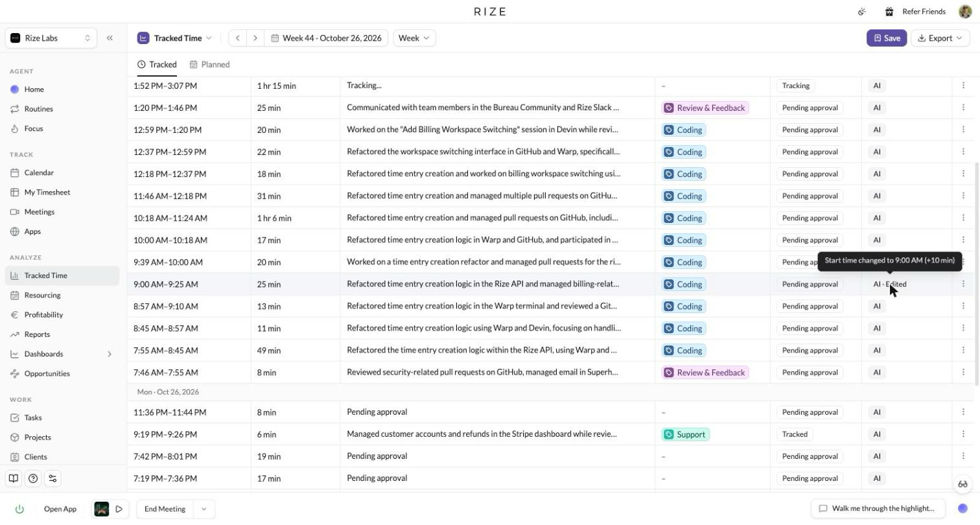Image resolution: width=980 pixels, height=525 pixels.
Task: Open Calendar in the sidebar
Action: [x=62, y=173]
